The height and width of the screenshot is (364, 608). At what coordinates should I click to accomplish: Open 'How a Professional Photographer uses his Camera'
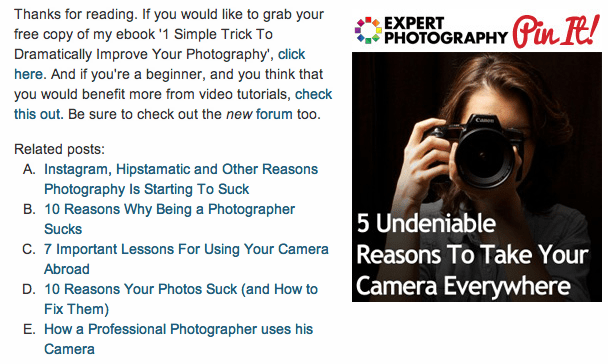(178, 339)
